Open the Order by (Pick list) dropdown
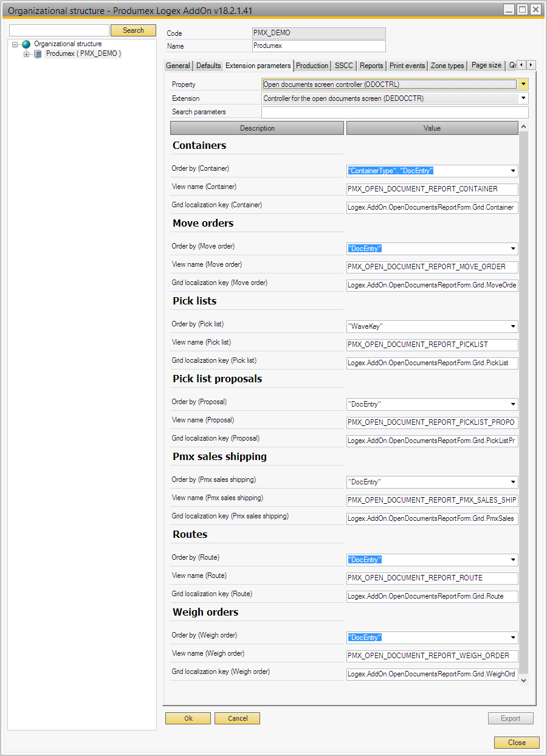Screen dimensions: 547x756 (x=512, y=326)
